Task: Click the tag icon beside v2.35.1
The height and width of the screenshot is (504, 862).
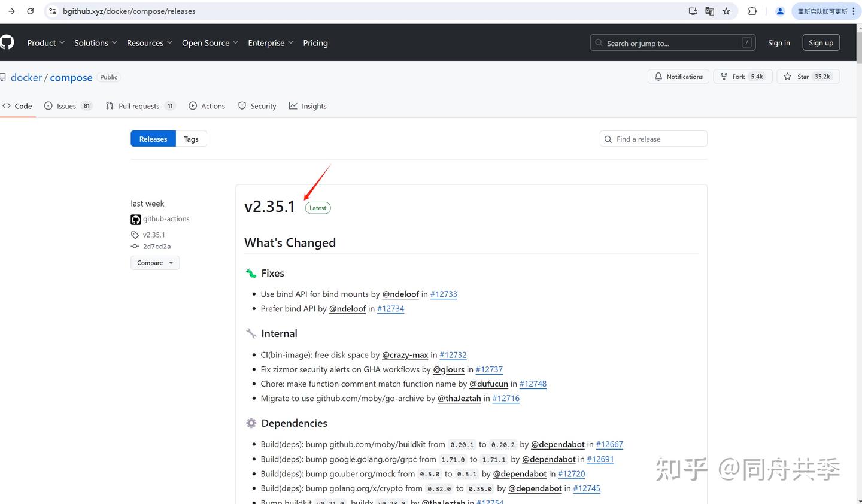Action: [x=135, y=235]
